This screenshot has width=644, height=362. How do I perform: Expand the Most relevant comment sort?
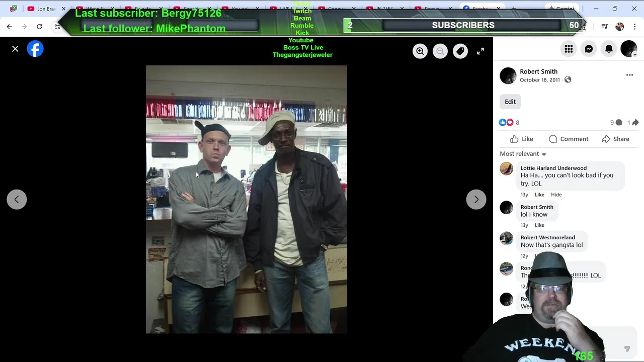(x=523, y=154)
